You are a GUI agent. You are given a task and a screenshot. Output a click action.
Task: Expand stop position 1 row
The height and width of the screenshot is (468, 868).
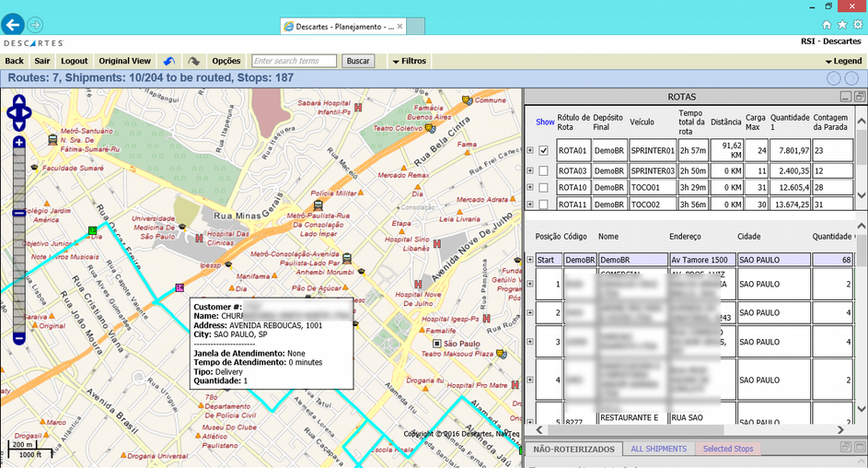[x=530, y=284]
